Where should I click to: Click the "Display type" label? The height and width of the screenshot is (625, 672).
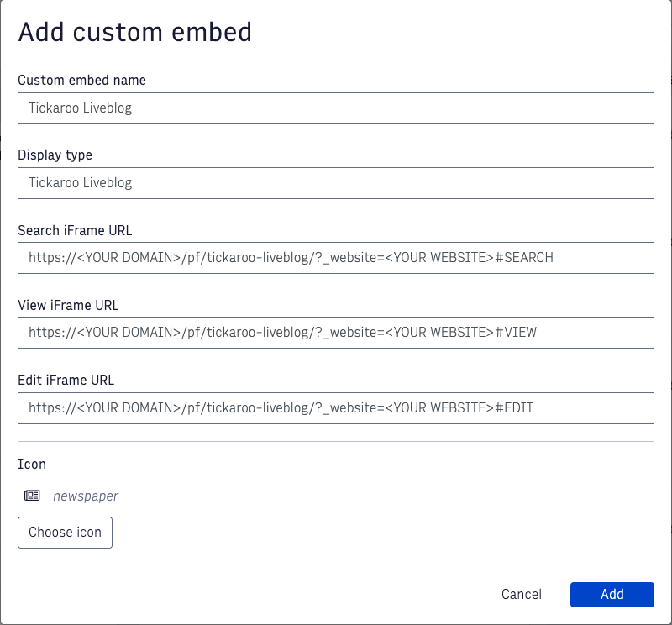55,155
